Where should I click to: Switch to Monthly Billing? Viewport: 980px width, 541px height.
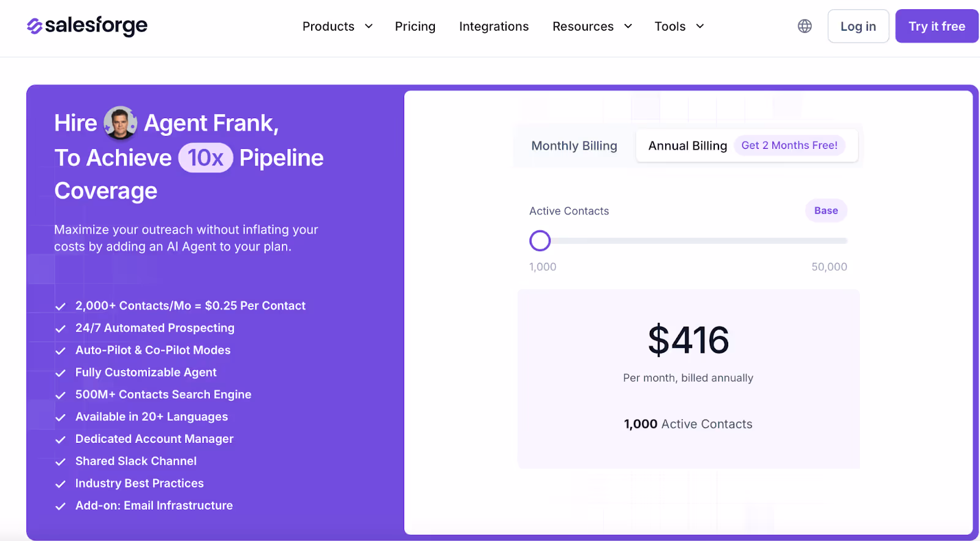click(x=574, y=146)
